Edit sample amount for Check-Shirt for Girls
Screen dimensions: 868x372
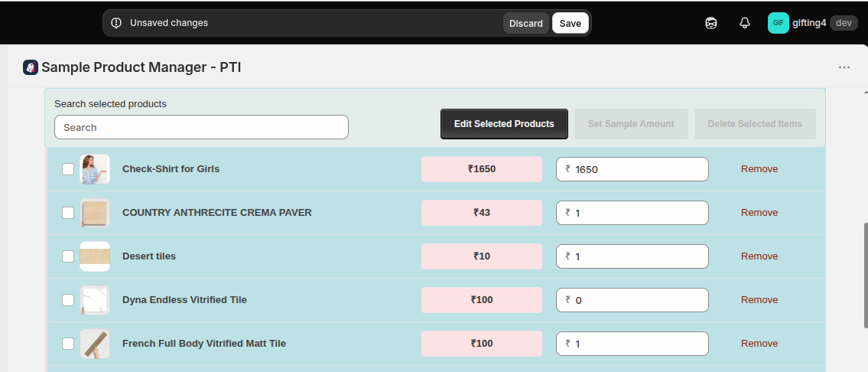(x=632, y=169)
